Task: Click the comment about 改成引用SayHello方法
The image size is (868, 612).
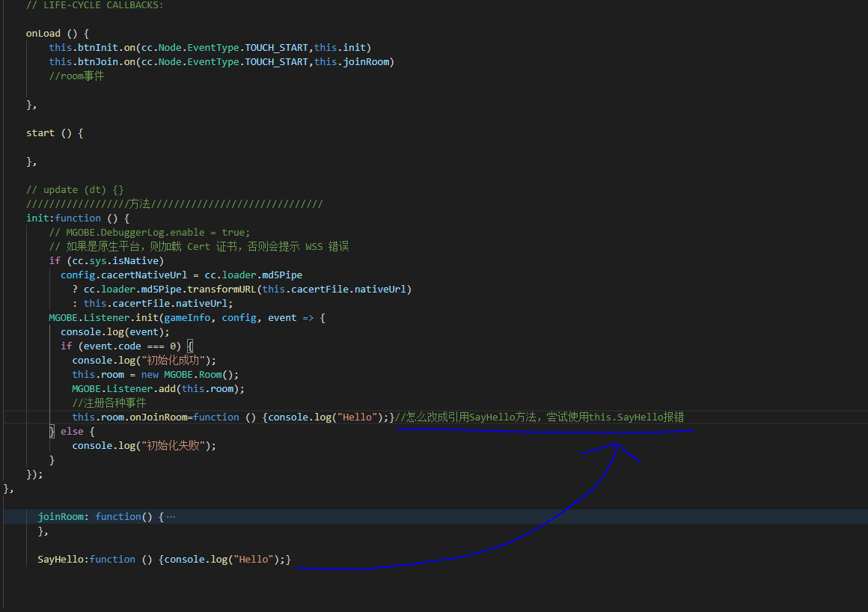Action: click(x=540, y=417)
